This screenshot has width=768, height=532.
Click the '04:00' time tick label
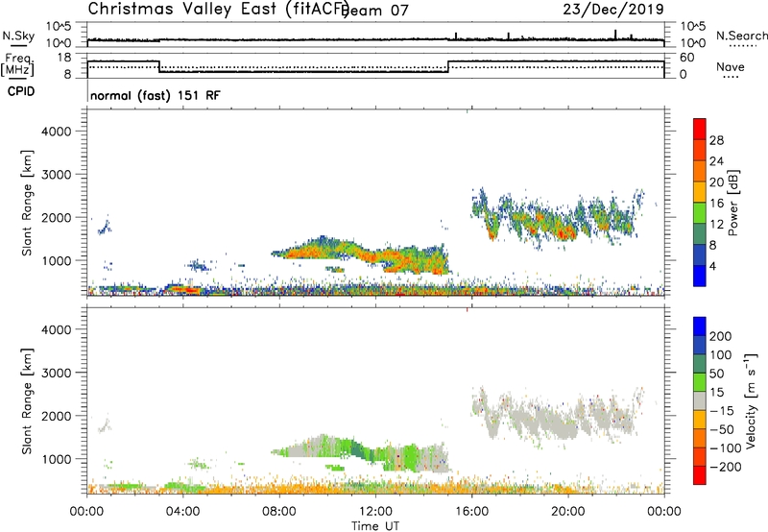coord(183,512)
